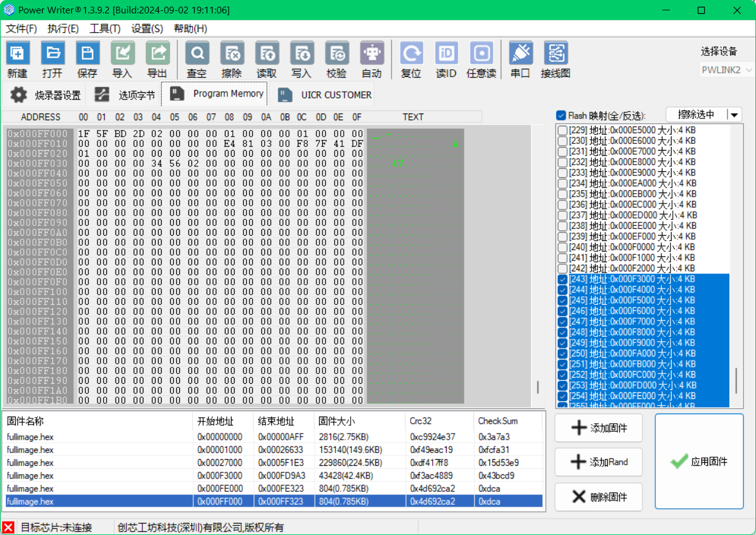Switch to the 选项字节 tab
756x535 pixels.
(x=126, y=95)
